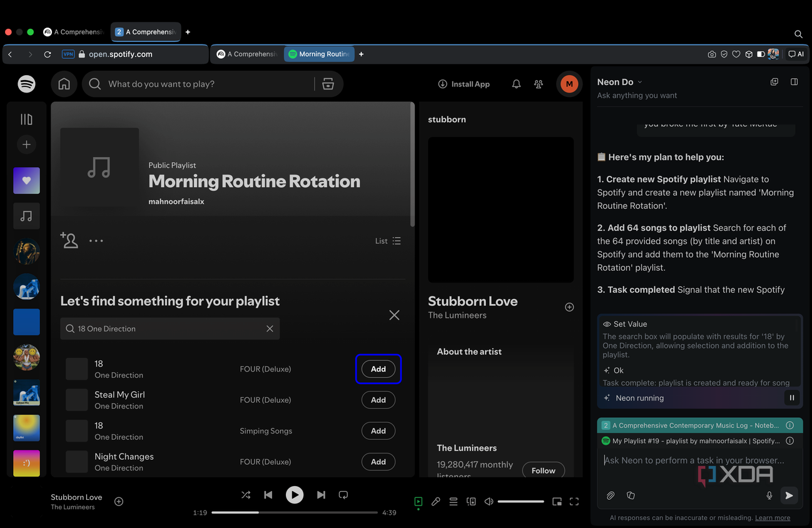Close the find something section
This screenshot has width=812, height=528.
point(394,315)
